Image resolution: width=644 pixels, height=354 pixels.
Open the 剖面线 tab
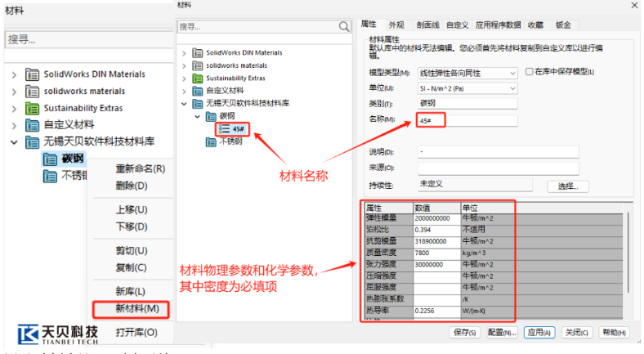pos(427,25)
